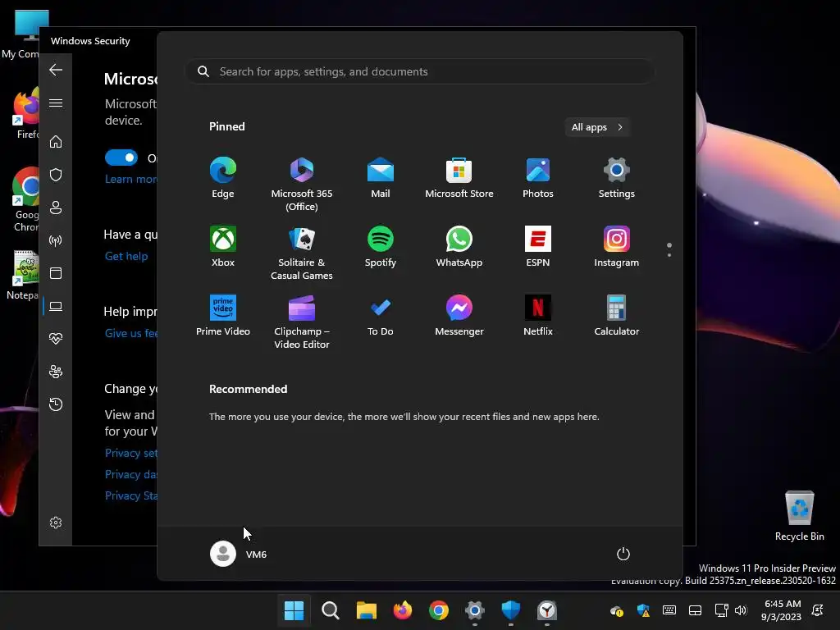Click the Start menu search field
The height and width of the screenshot is (630, 840).
(x=420, y=71)
